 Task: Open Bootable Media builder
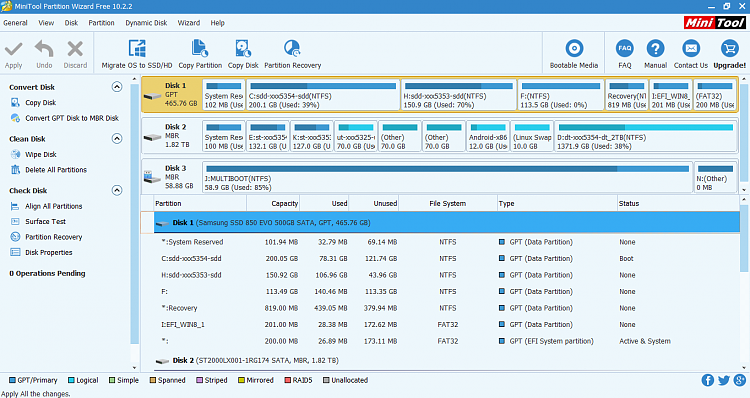point(574,55)
